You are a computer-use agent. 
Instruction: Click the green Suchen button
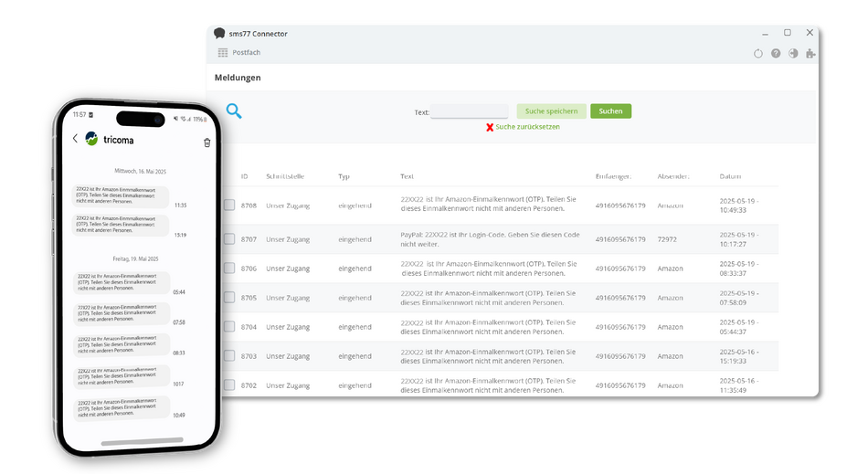[x=610, y=111]
